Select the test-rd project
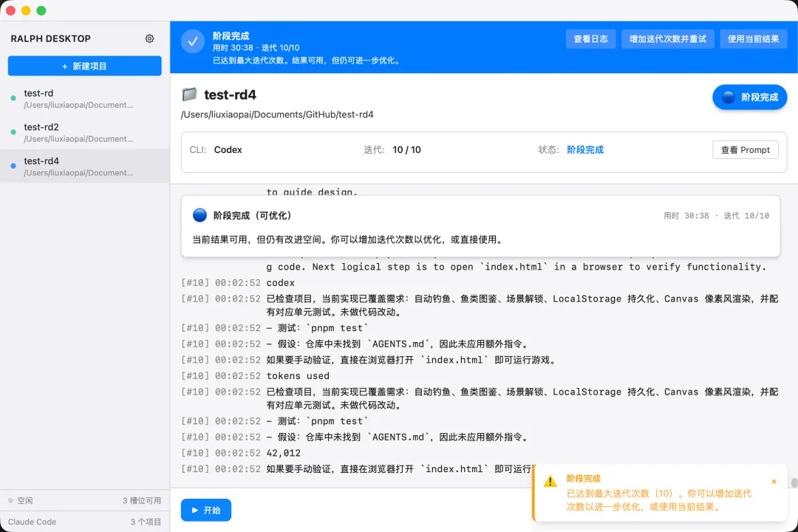This screenshot has height=532, width=798. 85,98
